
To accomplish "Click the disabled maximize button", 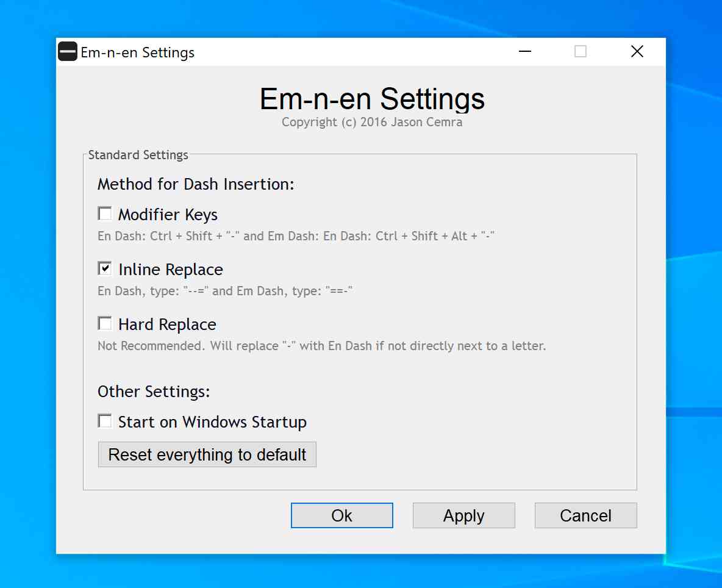I will 581,51.
